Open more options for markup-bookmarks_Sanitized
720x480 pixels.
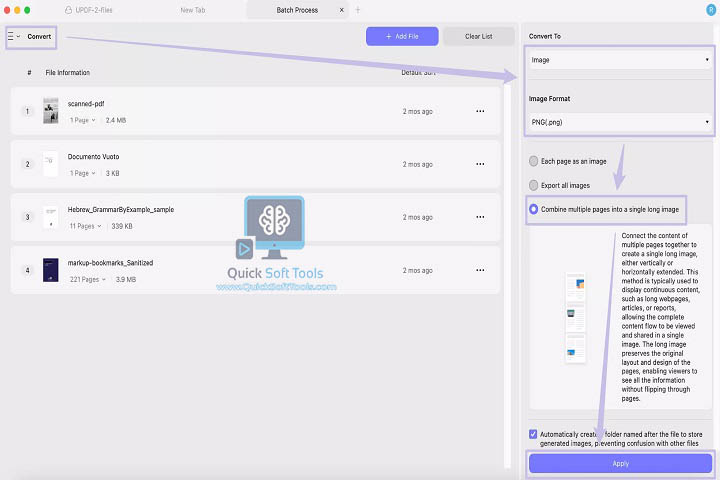point(480,270)
